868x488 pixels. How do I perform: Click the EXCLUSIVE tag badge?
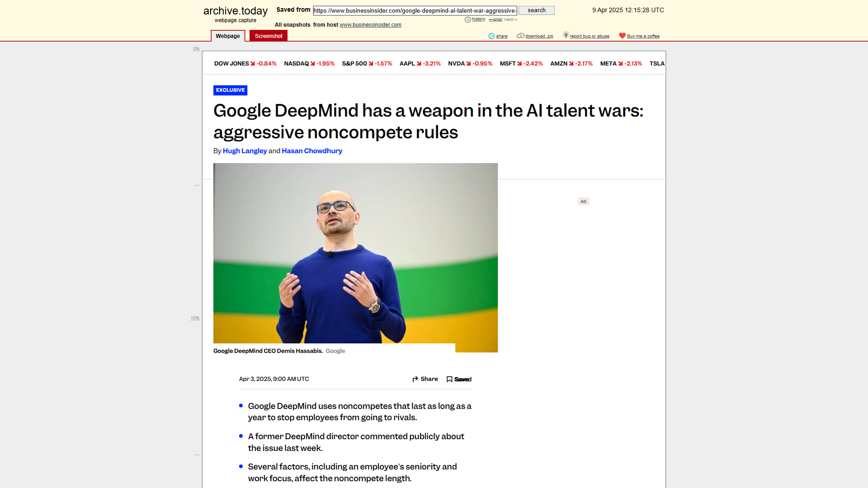[x=230, y=90]
